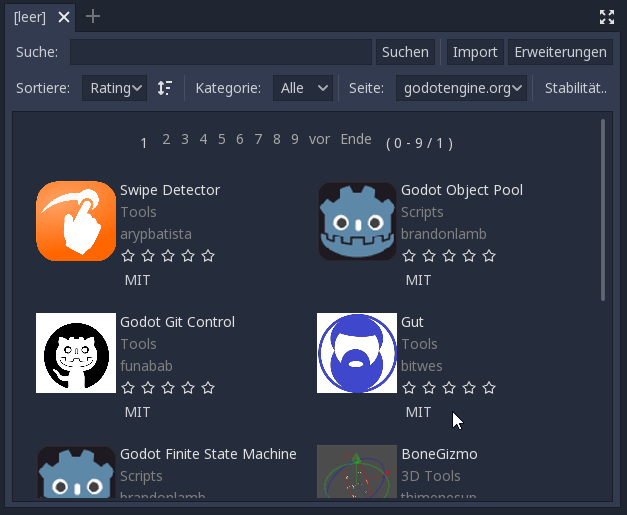Click Scripts category under Godot Object Pool
The height and width of the screenshot is (515, 627).
click(x=422, y=212)
